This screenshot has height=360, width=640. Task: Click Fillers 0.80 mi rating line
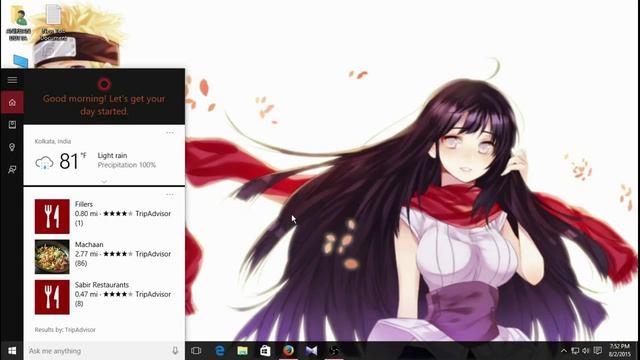[x=123, y=213]
